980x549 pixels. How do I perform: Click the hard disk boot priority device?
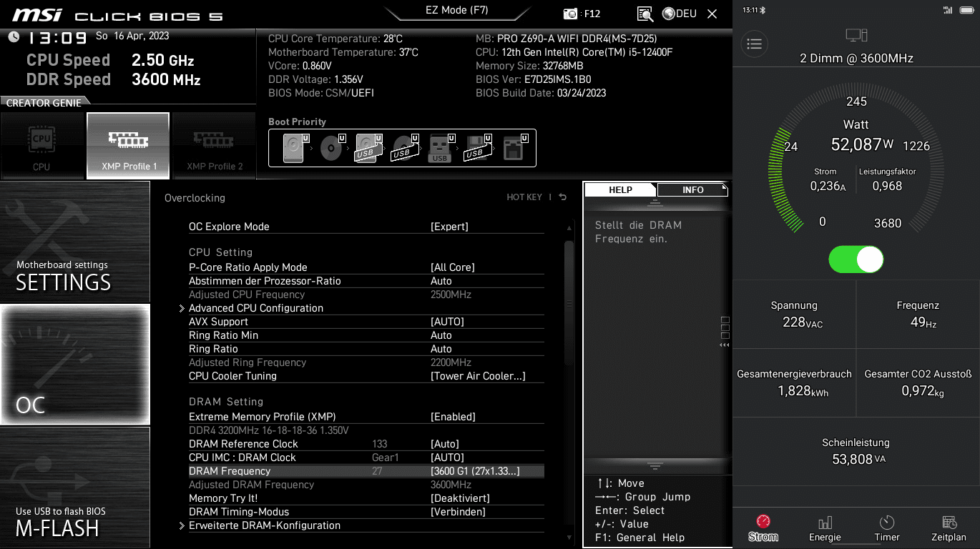[x=294, y=148]
